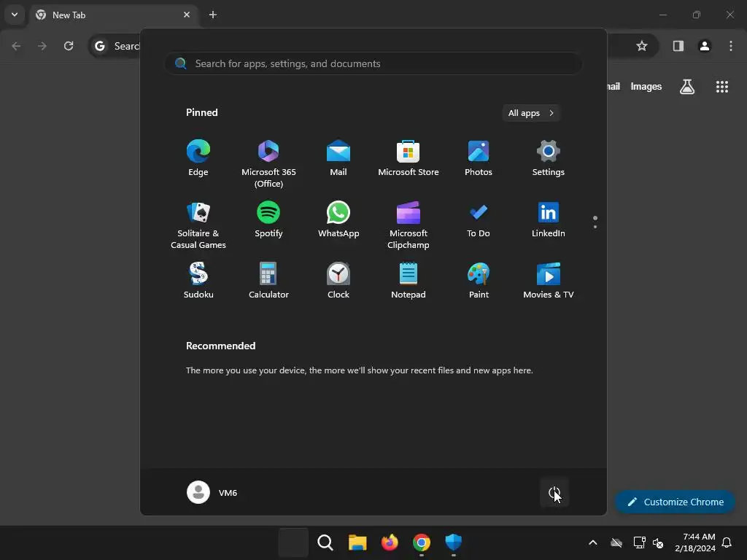Click the muted volume tray icon
Viewport: 747px width, 560px height.
point(658,542)
